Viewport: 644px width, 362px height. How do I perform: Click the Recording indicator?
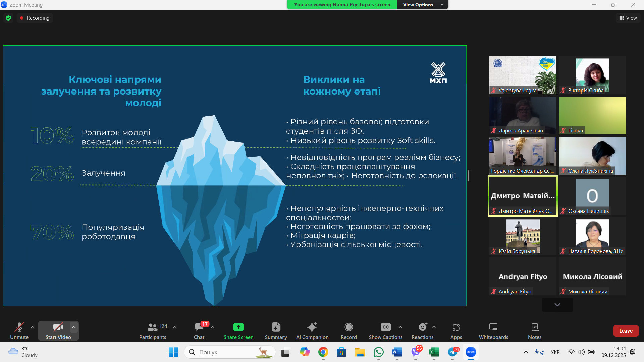(35, 18)
